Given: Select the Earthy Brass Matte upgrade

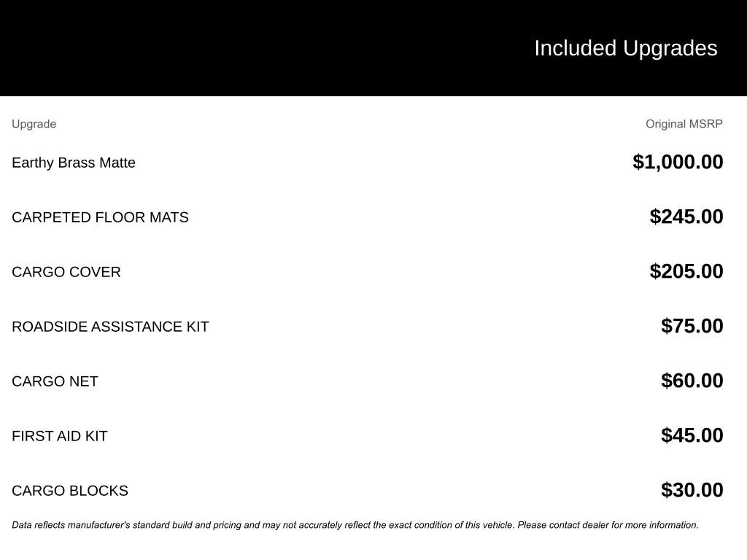Looking at the screenshot, I should pos(74,163).
